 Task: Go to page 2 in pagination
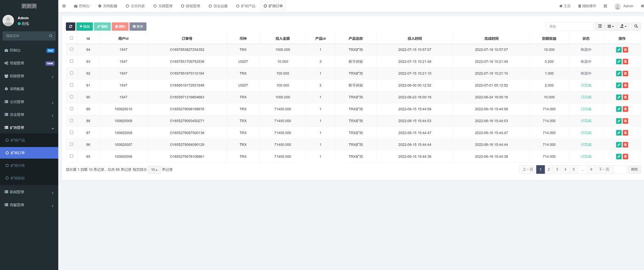click(x=549, y=169)
